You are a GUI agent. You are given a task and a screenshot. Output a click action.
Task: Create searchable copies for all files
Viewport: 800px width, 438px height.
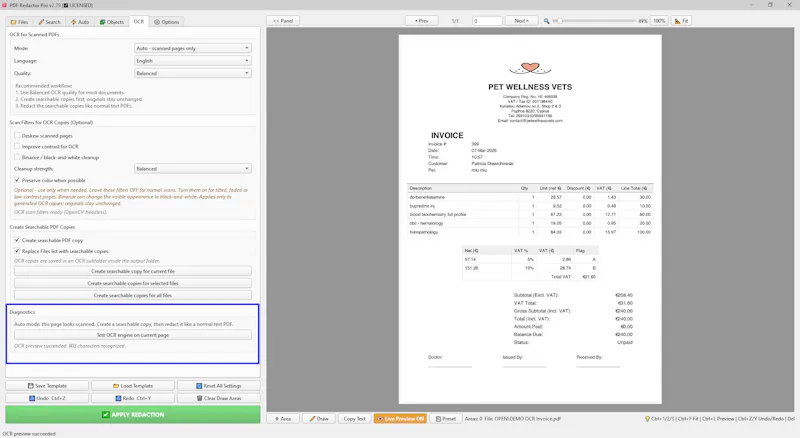tap(133, 296)
